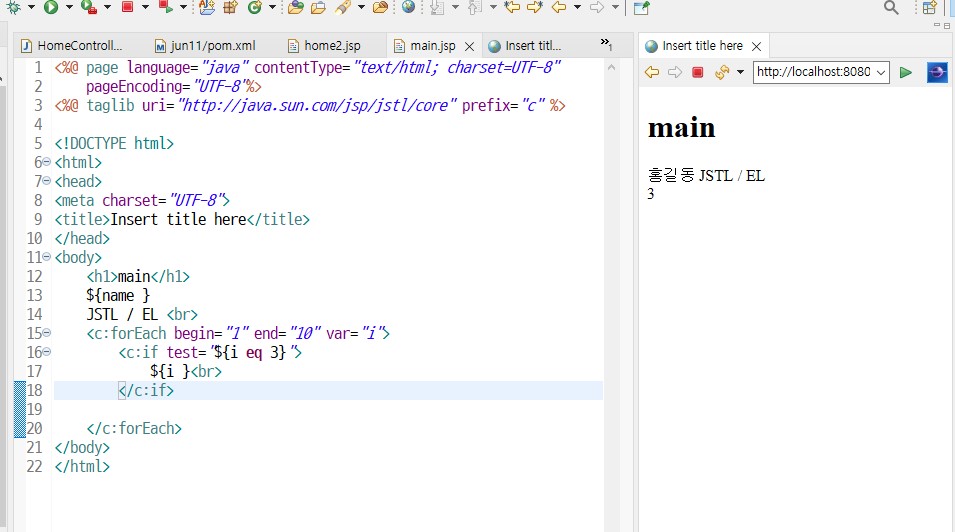Click the blue Eclipse logo browser icon
Viewport: 955px width, 532px height.
tap(937, 73)
